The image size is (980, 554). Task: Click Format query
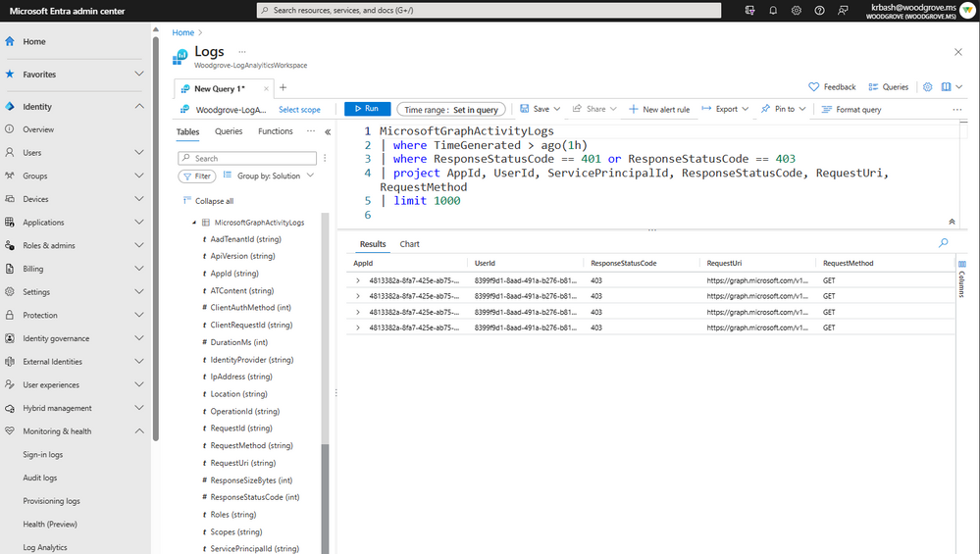(x=851, y=109)
